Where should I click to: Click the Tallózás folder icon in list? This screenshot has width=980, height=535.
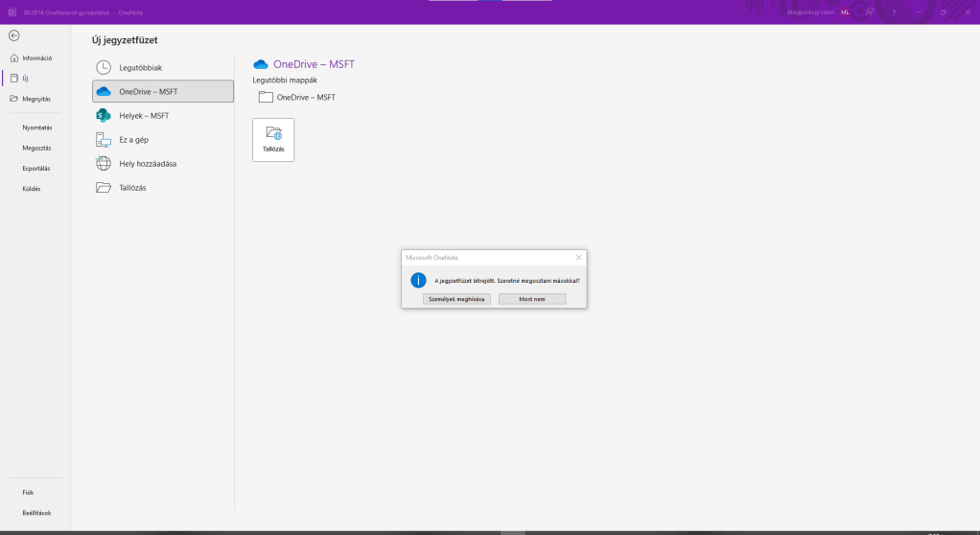pos(104,187)
